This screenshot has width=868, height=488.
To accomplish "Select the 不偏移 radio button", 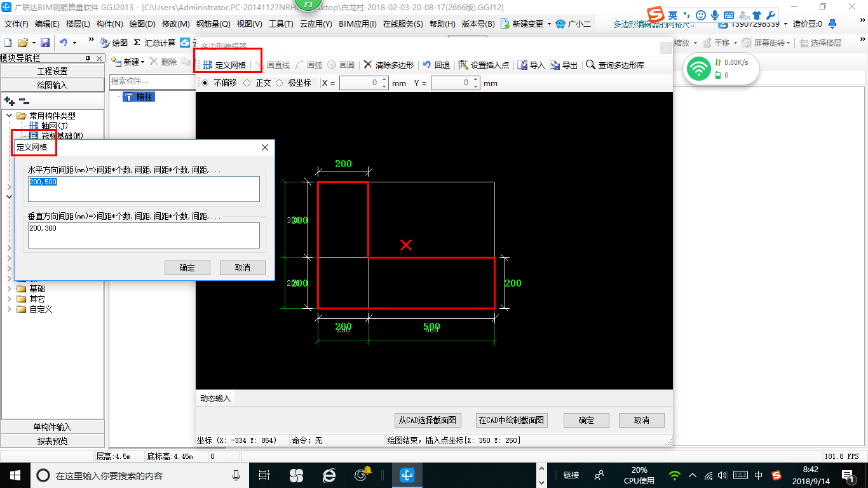I will tap(205, 83).
